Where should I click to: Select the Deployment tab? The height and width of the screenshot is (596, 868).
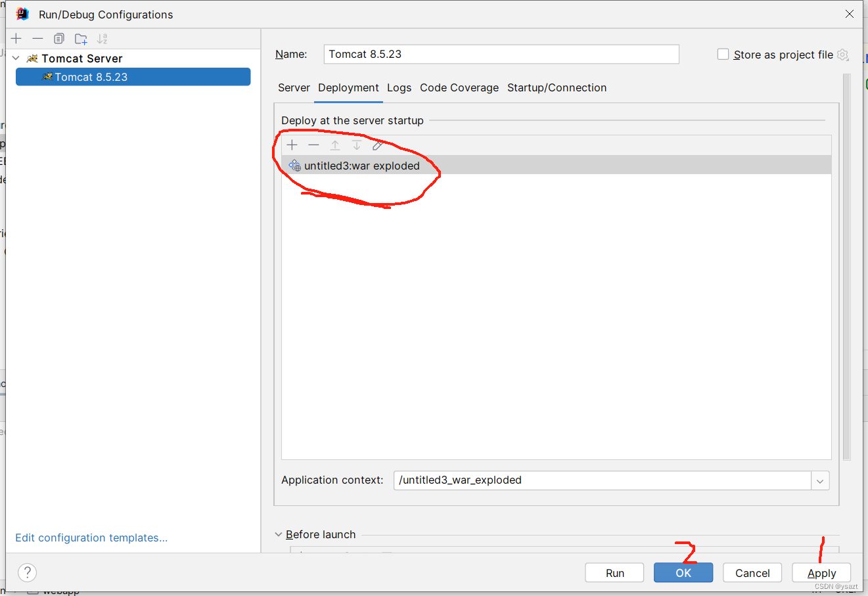[348, 87]
